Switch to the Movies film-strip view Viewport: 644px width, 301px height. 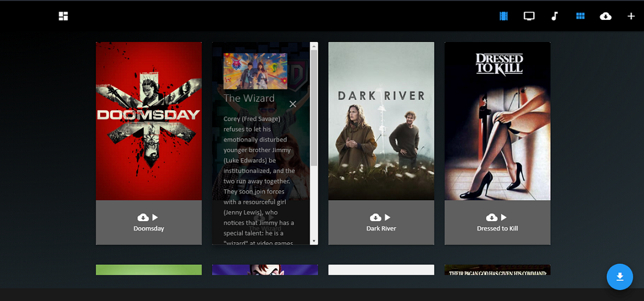pyautogui.click(x=504, y=16)
